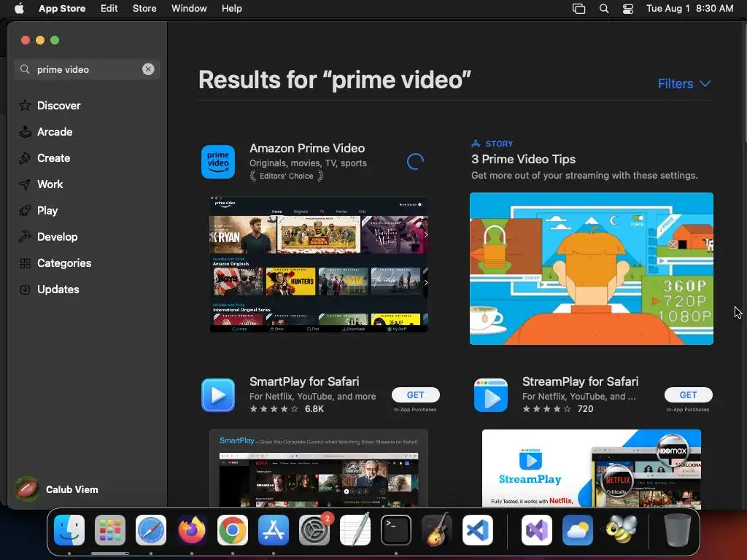The width and height of the screenshot is (747, 560).
Task: Open the App Store Dock icon
Action: coord(274,530)
